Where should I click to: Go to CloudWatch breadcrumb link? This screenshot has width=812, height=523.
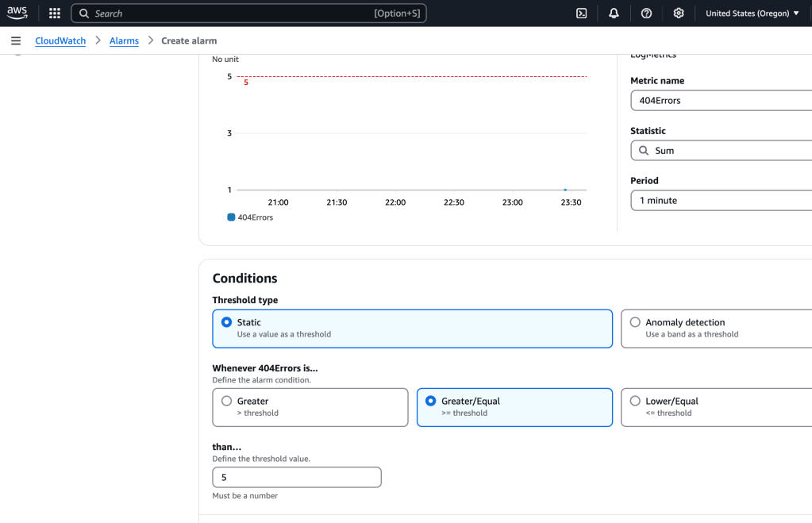60,40
